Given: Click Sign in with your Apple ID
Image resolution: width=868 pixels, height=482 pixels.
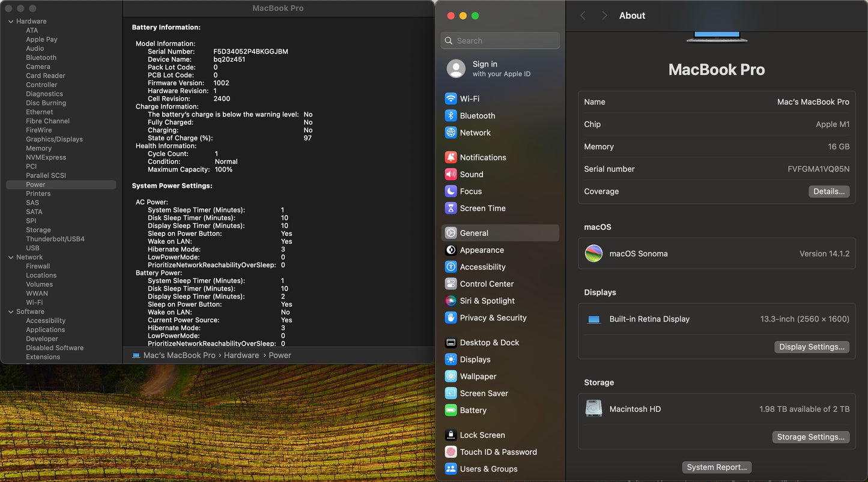Looking at the screenshot, I should click(x=501, y=68).
